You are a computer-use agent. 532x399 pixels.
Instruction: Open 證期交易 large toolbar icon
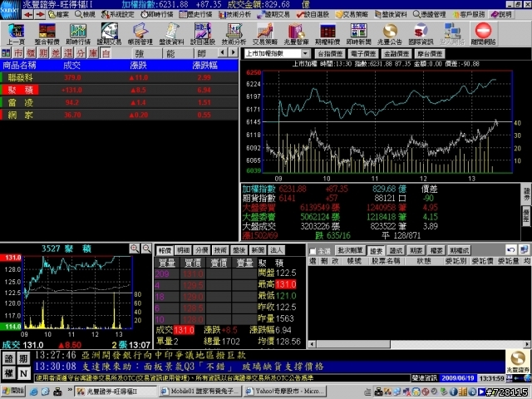click(x=109, y=34)
